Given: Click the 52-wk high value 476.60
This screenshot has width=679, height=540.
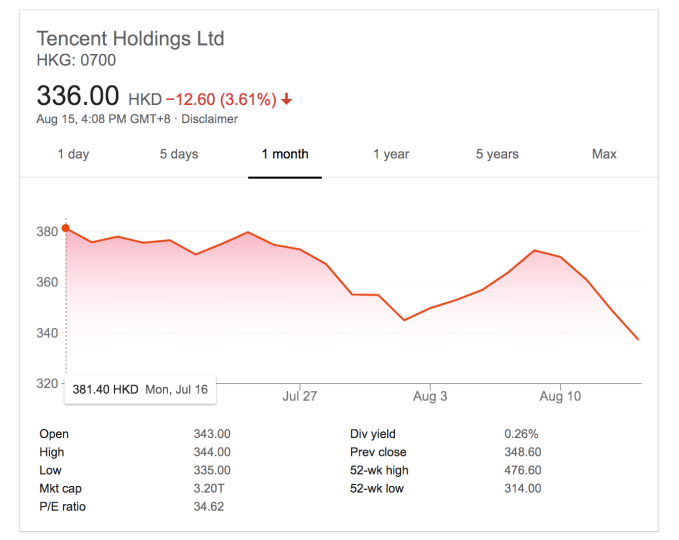Looking at the screenshot, I should tap(522, 470).
